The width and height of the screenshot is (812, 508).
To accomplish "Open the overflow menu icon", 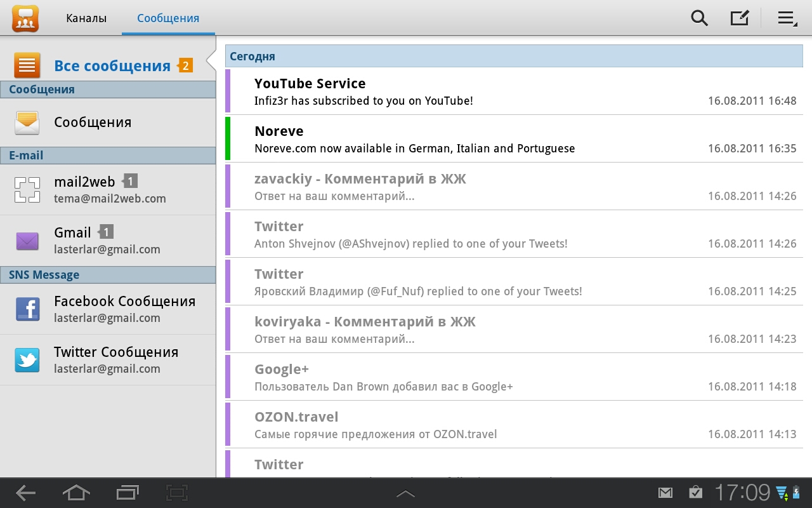I will [x=787, y=18].
